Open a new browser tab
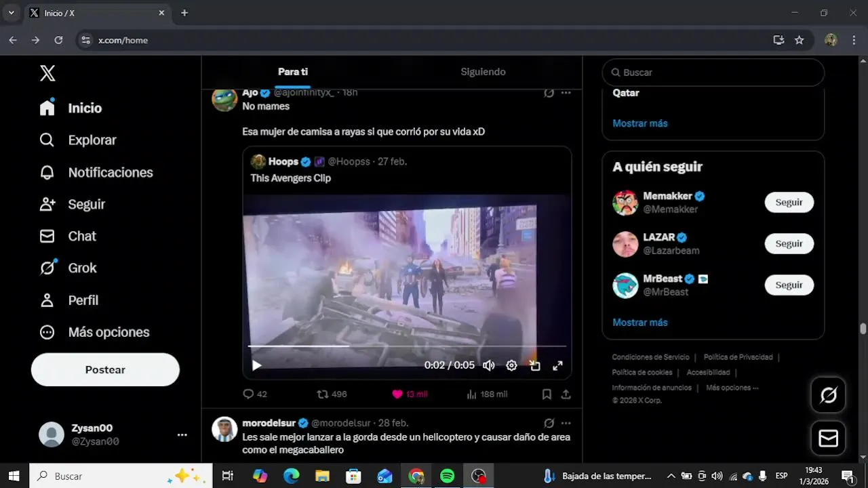Viewport: 868px width, 488px height. pyautogui.click(x=184, y=13)
